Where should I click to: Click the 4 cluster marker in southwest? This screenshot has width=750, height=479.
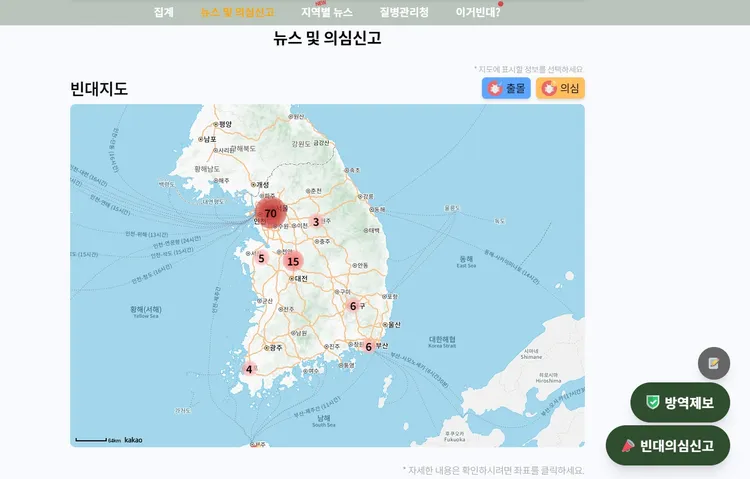(249, 369)
